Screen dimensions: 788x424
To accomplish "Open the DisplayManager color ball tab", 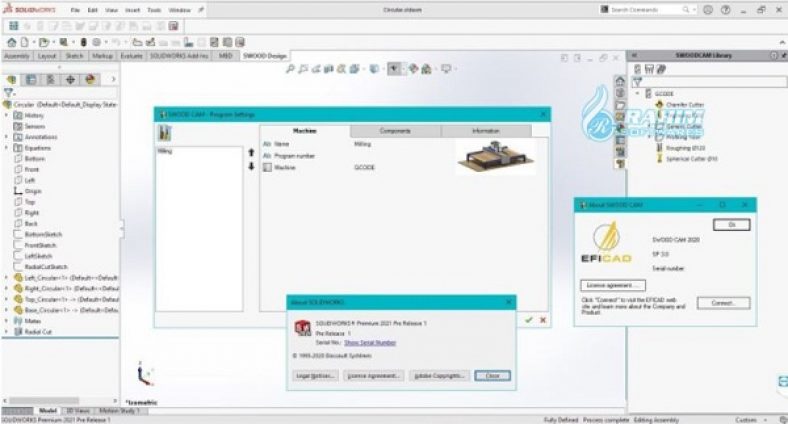I will [x=90, y=79].
